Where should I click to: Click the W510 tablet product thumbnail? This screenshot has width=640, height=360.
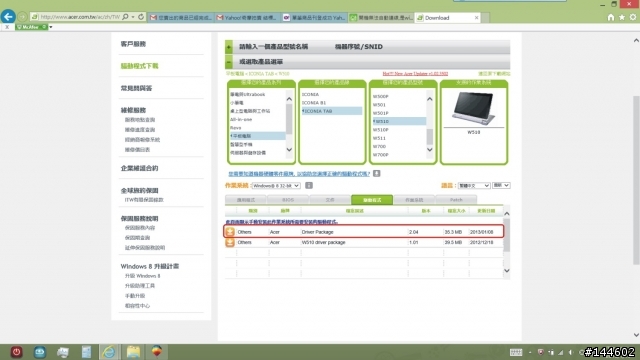click(473, 108)
